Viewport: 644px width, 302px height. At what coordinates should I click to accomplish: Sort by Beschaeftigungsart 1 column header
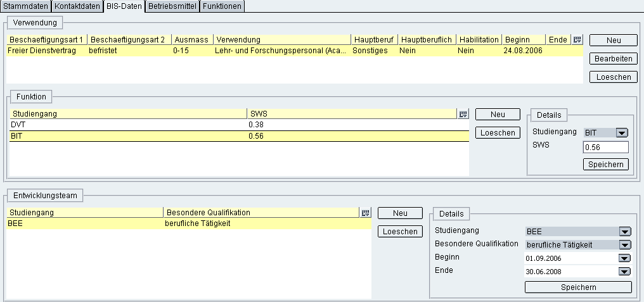tap(46, 40)
